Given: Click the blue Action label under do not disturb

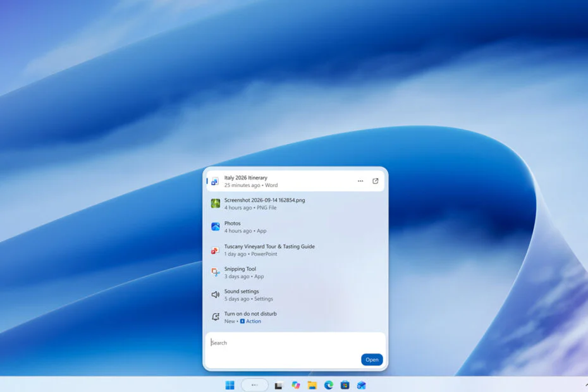Looking at the screenshot, I should [x=250, y=321].
